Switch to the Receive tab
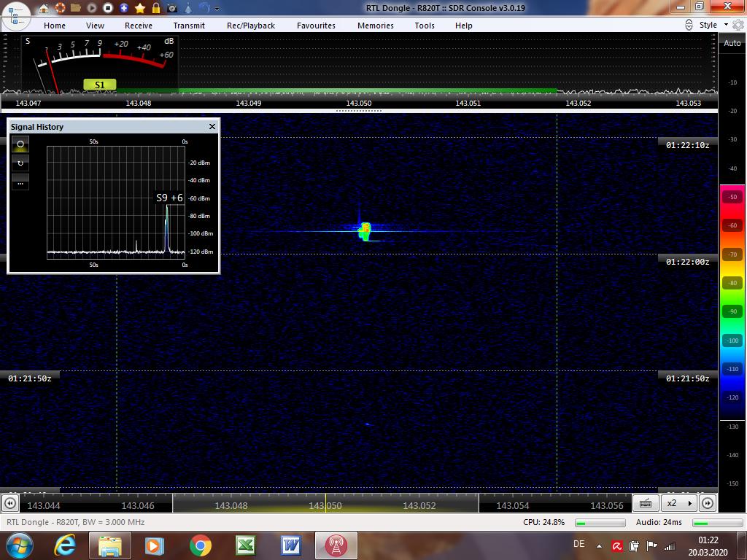The image size is (747, 560). pyautogui.click(x=139, y=26)
